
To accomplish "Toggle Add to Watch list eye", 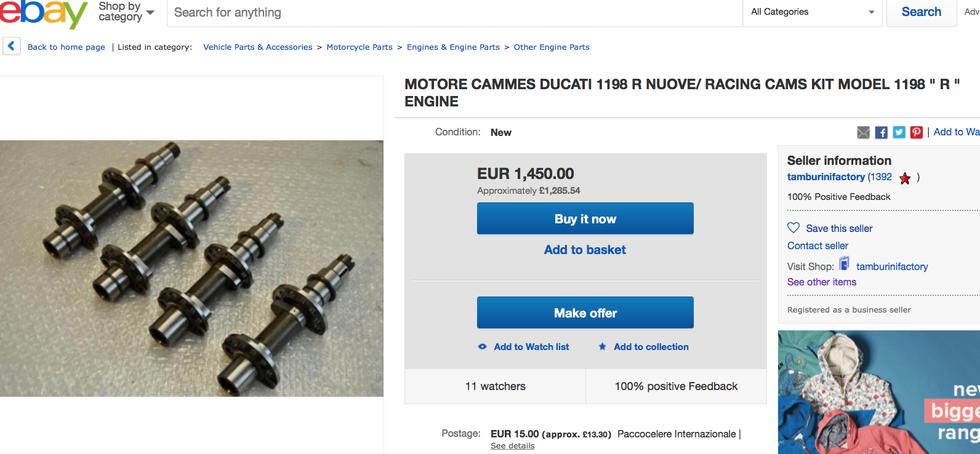I will [483, 347].
